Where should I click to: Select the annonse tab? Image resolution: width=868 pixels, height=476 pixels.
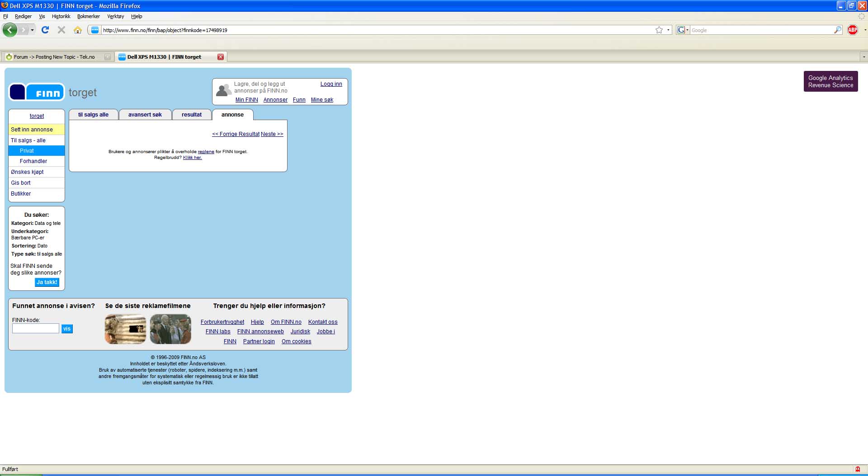(232, 115)
